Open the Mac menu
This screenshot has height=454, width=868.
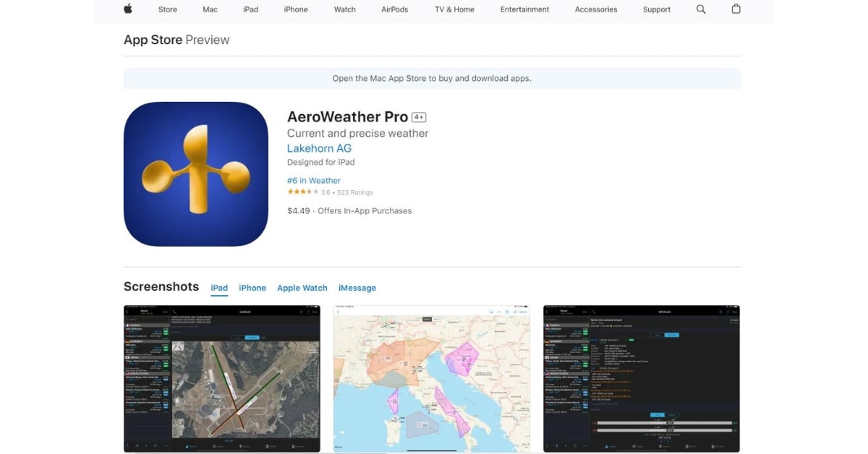tap(210, 9)
